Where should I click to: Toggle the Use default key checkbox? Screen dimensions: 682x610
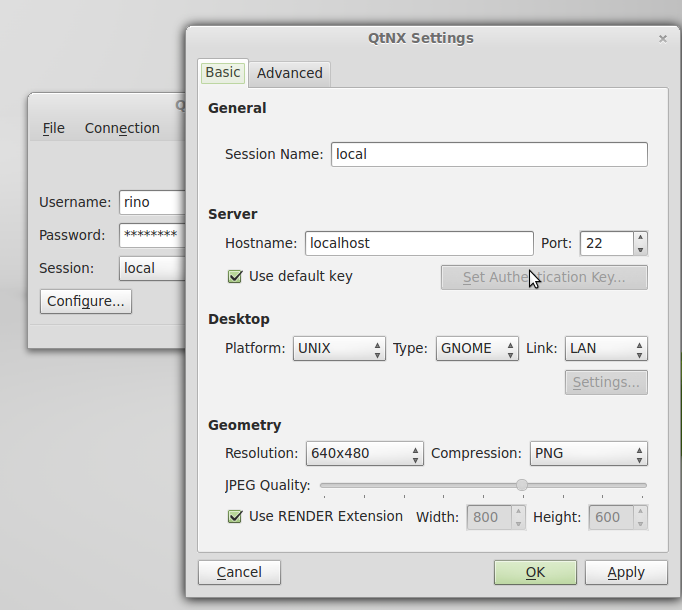pos(235,276)
